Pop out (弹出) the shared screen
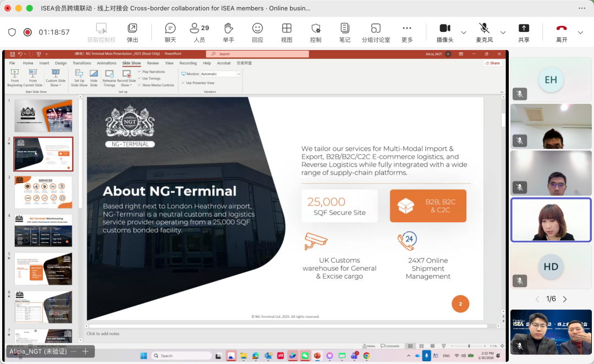594x364 pixels. (132, 32)
